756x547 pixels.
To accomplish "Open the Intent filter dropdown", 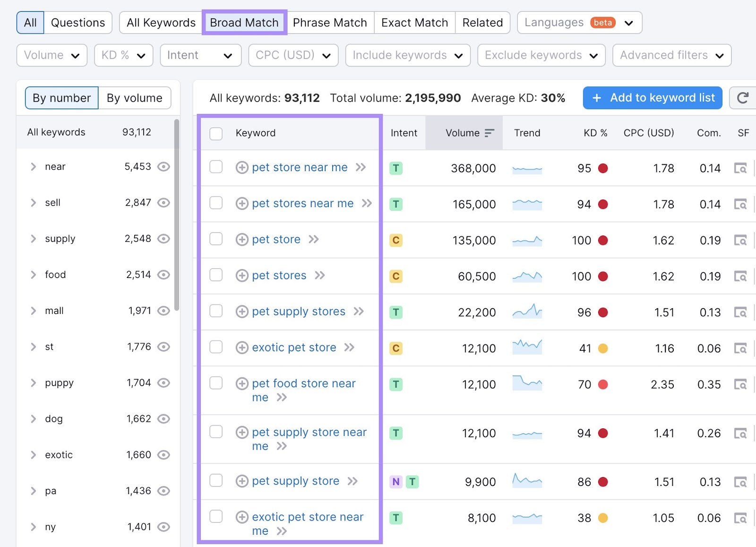I will coord(200,55).
